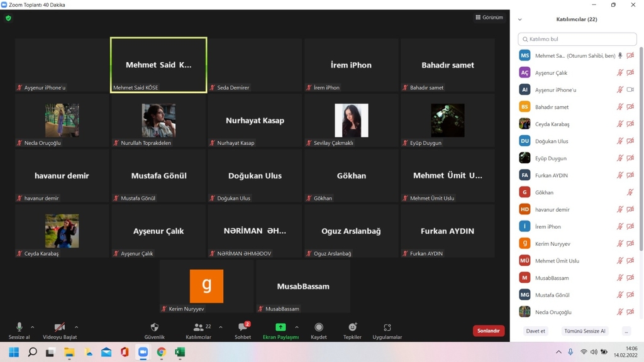This screenshot has height=362, width=644.
Task: Start video with Videoyu Başlat
Action: (x=60, y=331)
